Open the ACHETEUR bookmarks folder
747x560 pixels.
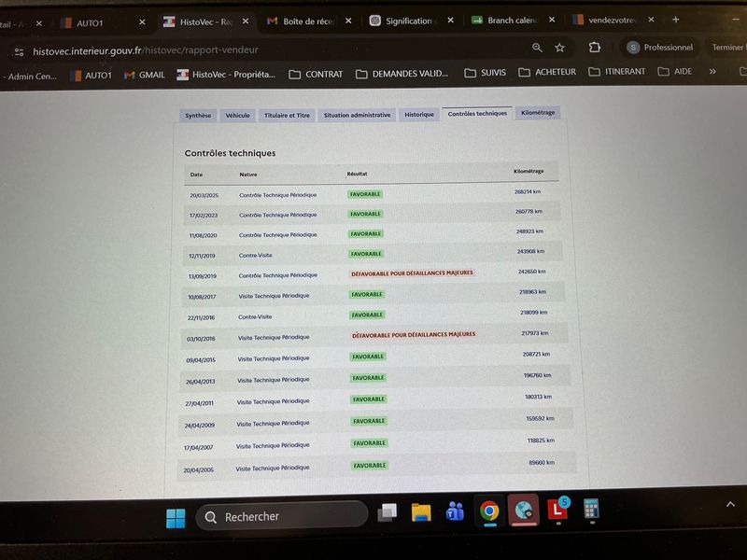(547, 72)
